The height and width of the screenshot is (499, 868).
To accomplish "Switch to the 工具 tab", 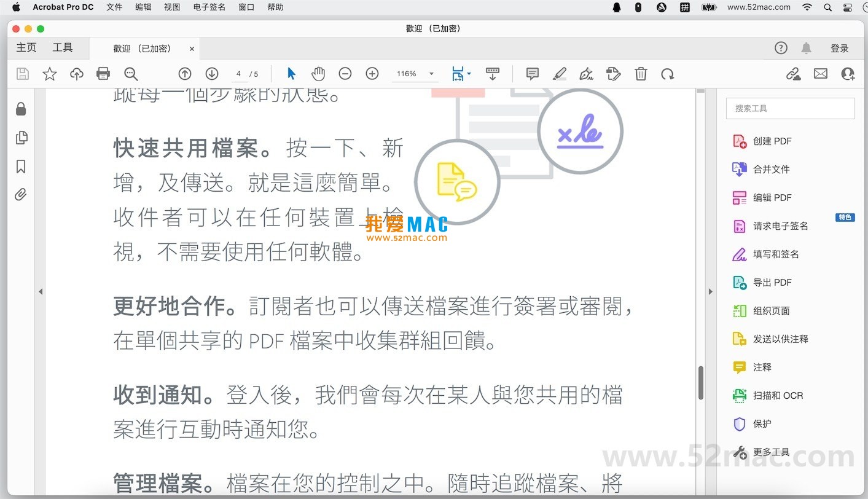I will [63, 48].
